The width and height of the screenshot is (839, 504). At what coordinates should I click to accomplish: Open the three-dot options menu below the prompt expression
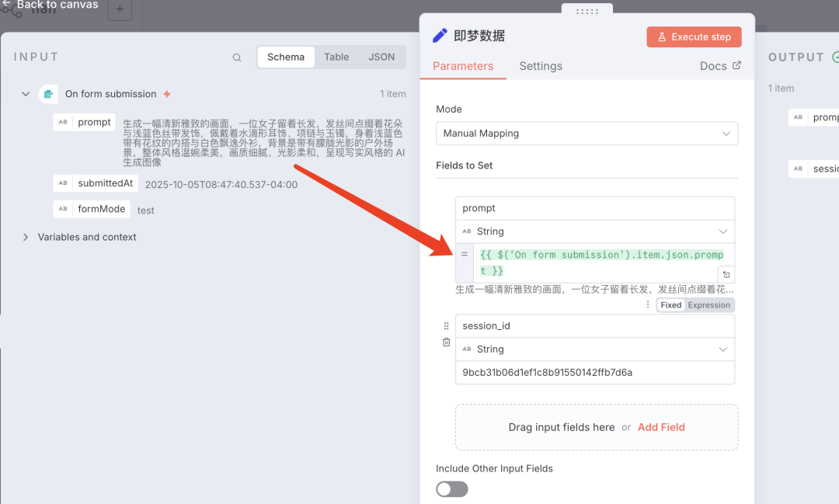pyautogui.click(x=648, y=305)
